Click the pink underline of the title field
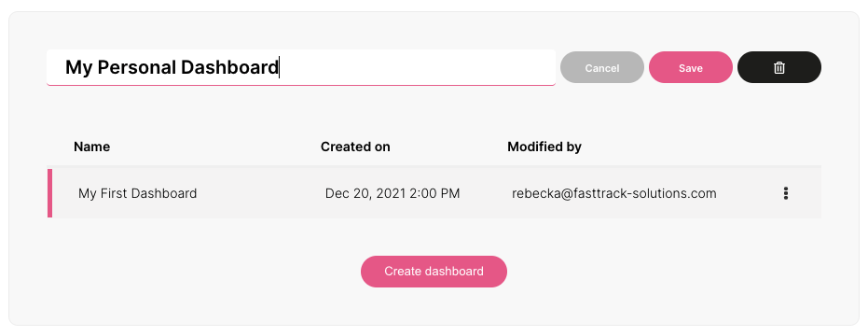This screenshot has width=868, height=336. click(300, 85)
